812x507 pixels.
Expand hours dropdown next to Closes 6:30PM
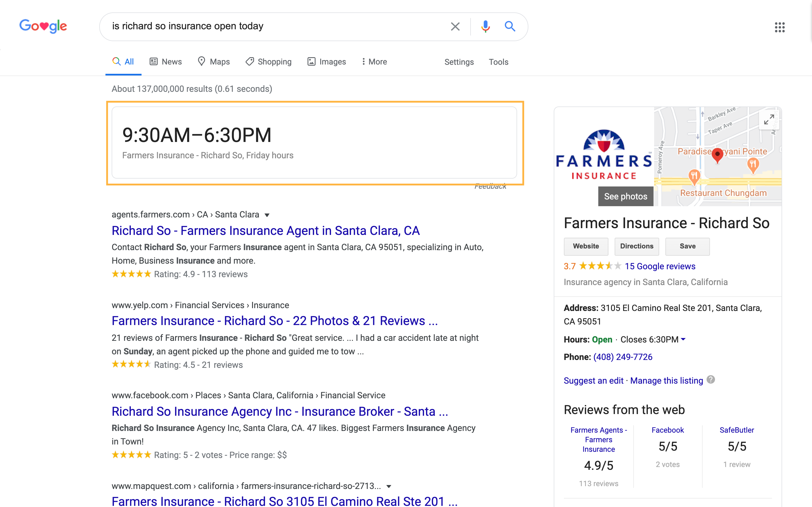click(683, 339)
